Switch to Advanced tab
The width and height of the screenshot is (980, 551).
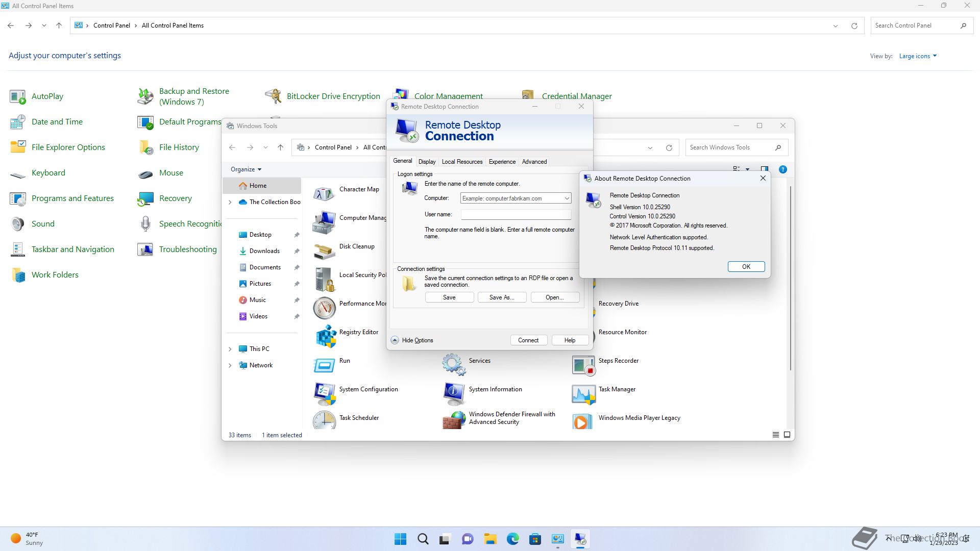click(x=534, y=162)
